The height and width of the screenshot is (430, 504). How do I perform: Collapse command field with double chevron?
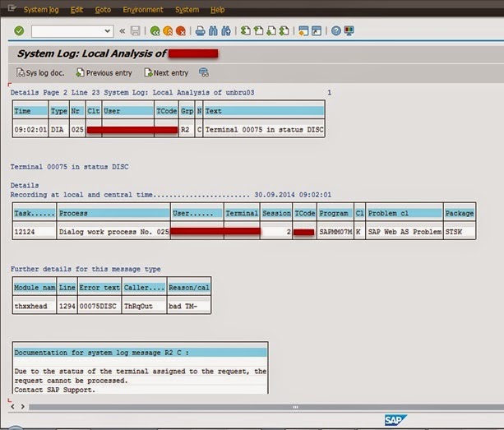click(123, 31)
